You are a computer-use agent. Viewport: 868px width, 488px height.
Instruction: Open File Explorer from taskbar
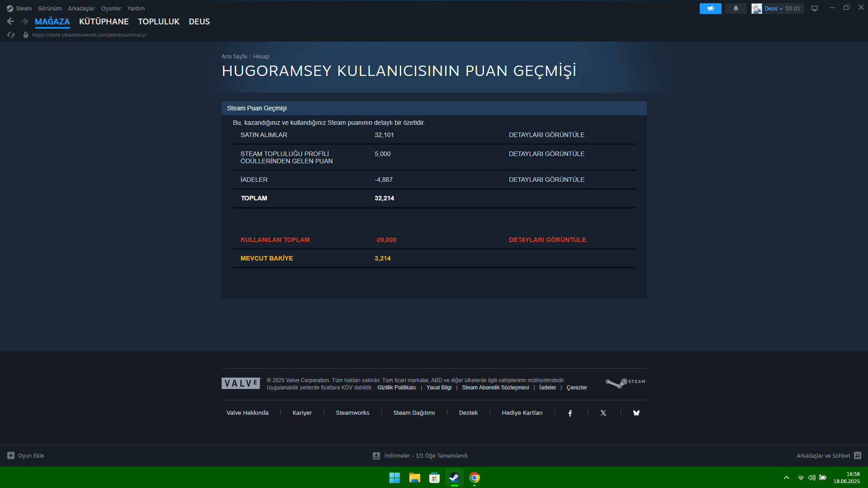[414, 478]
